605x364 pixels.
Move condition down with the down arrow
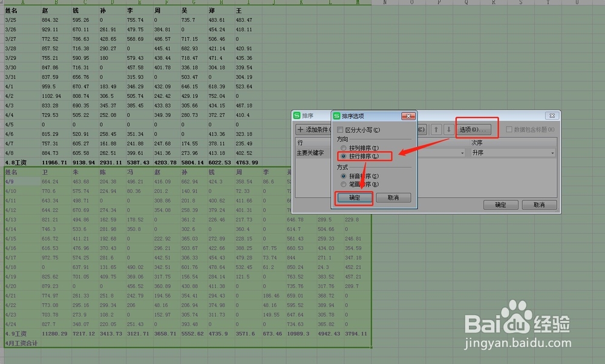[x=448, y=129]
